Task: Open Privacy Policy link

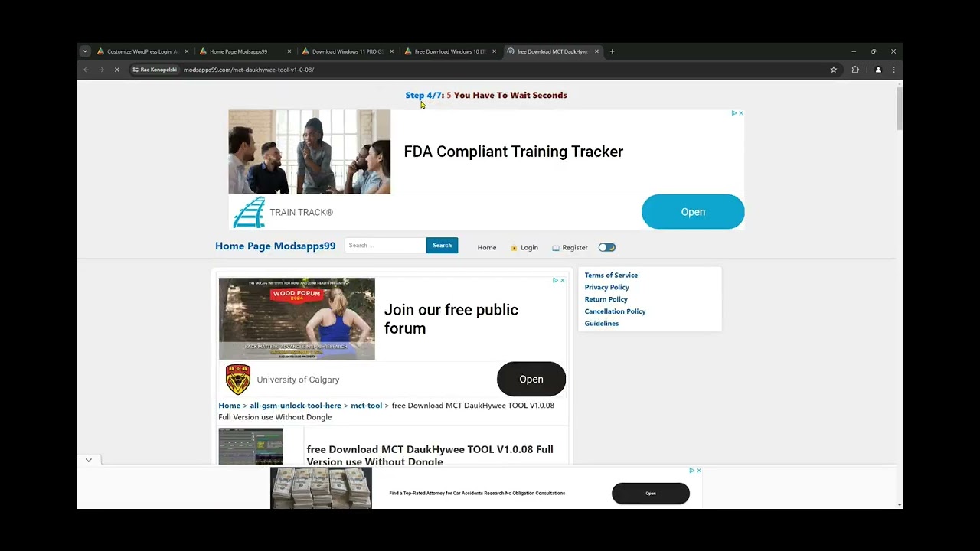Action: (x=606, y=287)
